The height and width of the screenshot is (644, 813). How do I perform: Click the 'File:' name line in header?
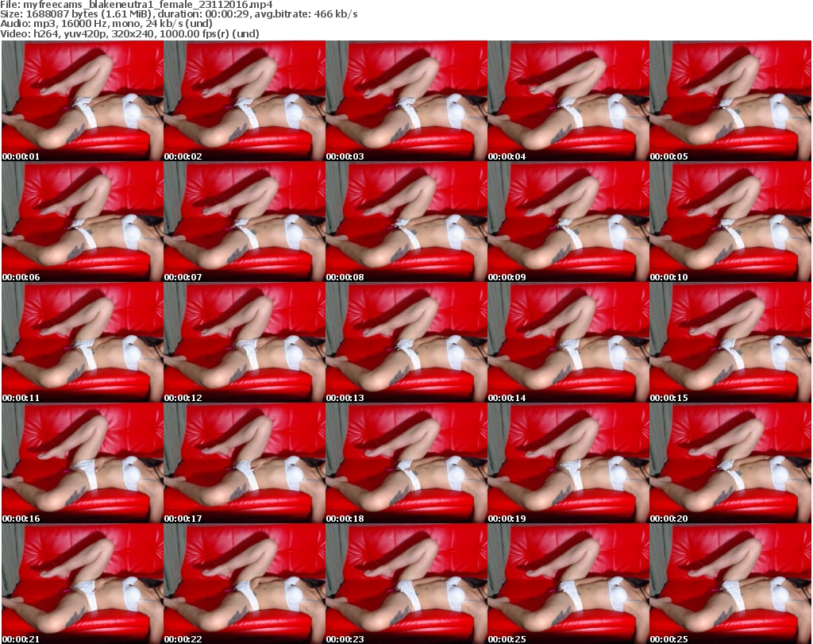click(137, 5)
